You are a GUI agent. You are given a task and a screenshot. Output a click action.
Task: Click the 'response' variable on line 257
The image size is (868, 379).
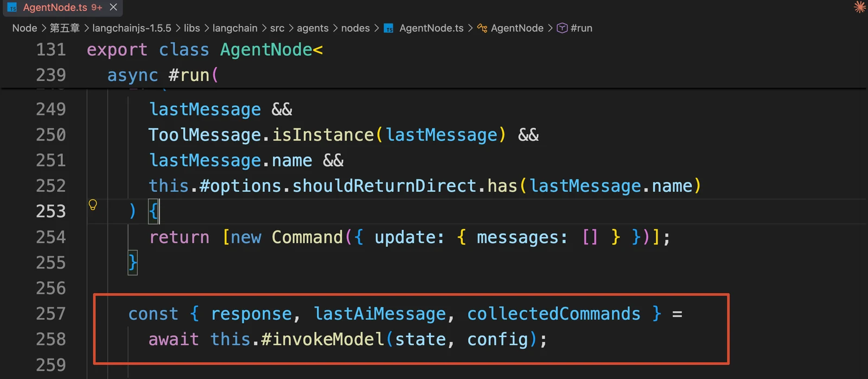tap(251, 314)
